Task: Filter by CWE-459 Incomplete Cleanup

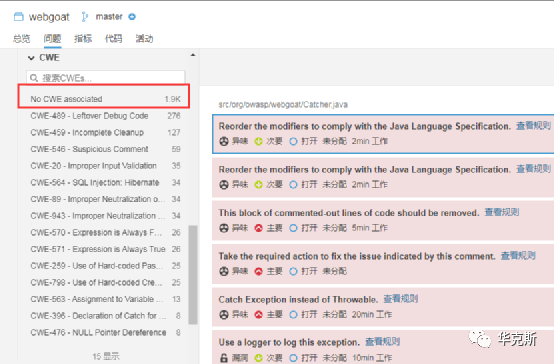Action: tap(105, 133)
